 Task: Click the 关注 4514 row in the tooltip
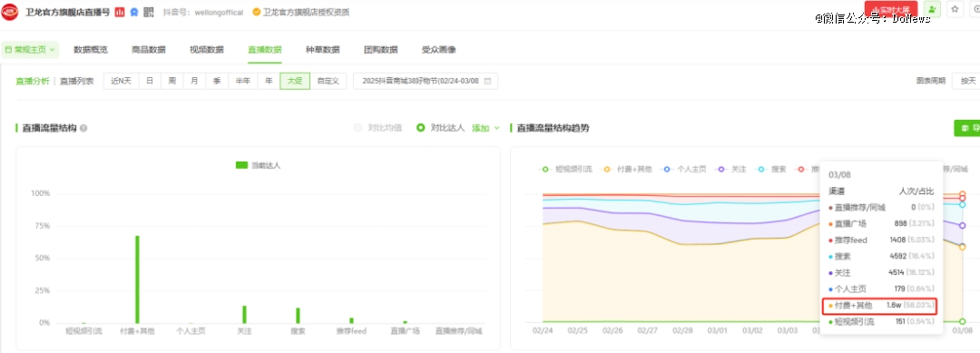coord(881,272)
